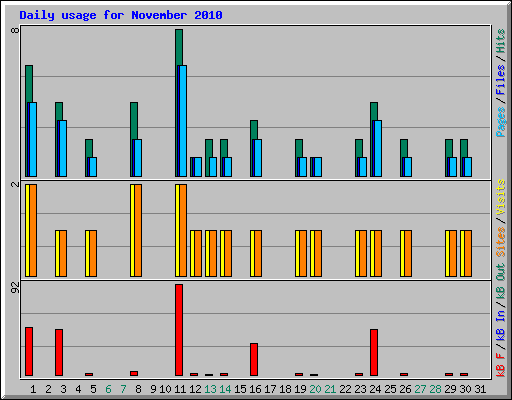Click the cyan Pages bar for day 3

click(63, 148)
